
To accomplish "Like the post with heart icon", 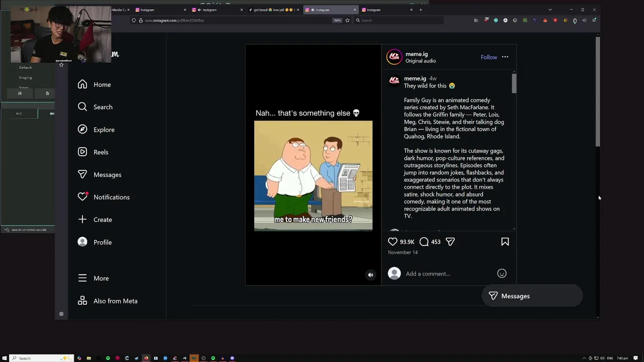I will 393,242.
